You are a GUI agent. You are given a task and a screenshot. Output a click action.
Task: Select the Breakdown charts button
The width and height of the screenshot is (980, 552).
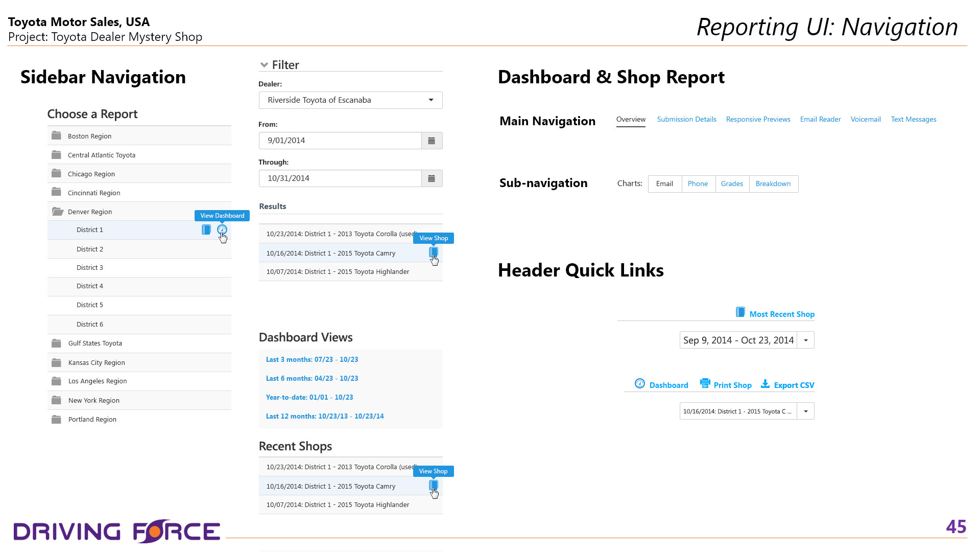tap(773, 184)
